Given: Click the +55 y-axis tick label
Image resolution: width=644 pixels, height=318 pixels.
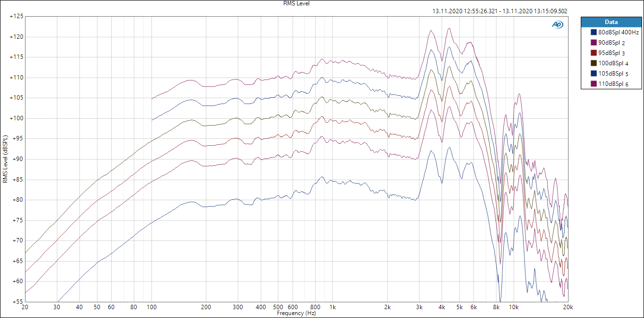Looking at the screenshot, I should pyautogui.click(x=17, y=302).
